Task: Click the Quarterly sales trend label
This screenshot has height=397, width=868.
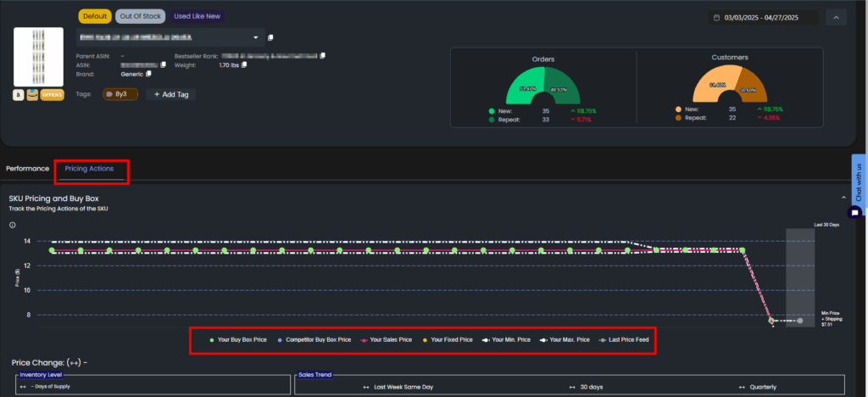Action: (x=763, y=387)
